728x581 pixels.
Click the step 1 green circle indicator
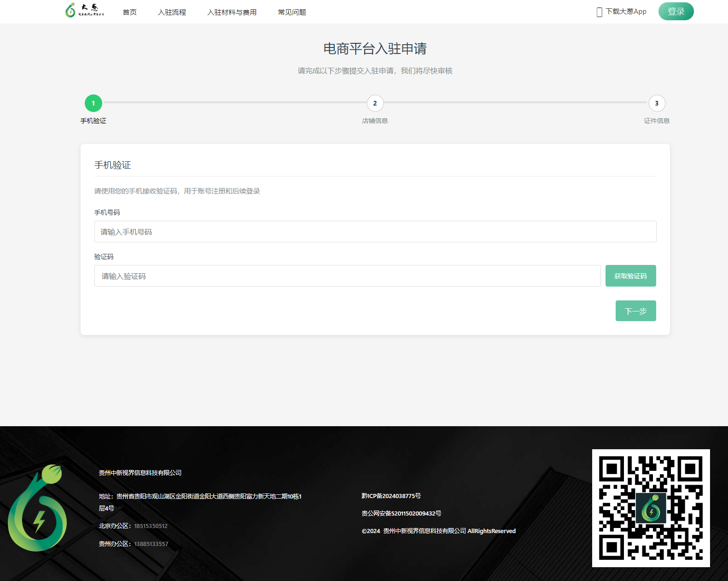point(93,103)
